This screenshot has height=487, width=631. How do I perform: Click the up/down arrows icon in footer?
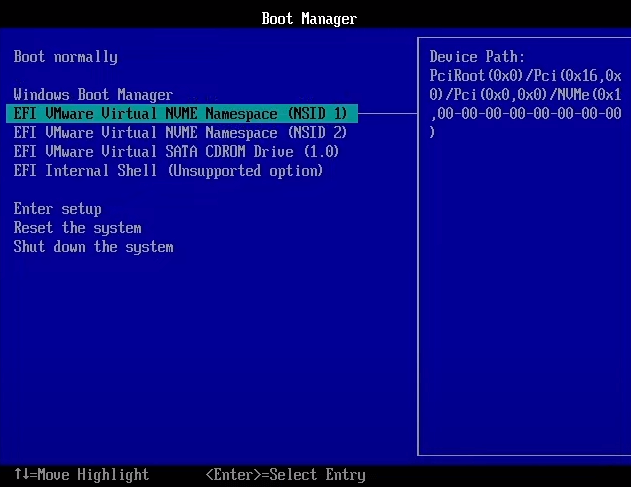tap(21, 475)
